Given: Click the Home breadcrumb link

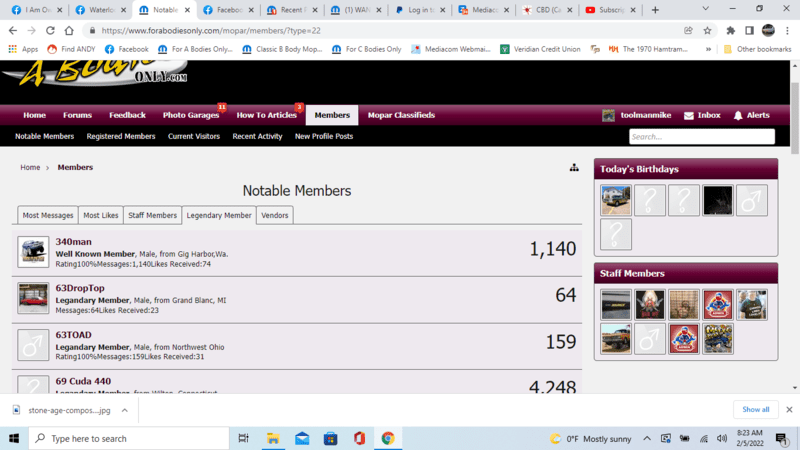Looking at the screenshot, I should (30, 168).
